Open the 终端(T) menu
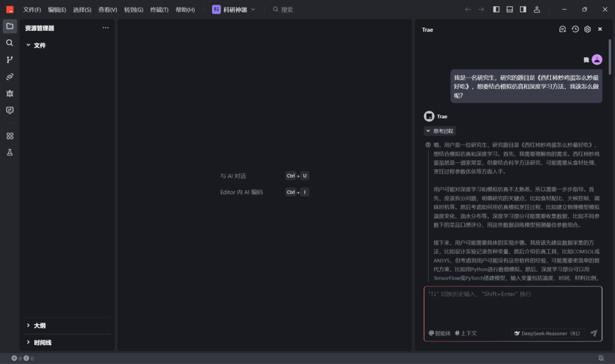 (159, 10)
